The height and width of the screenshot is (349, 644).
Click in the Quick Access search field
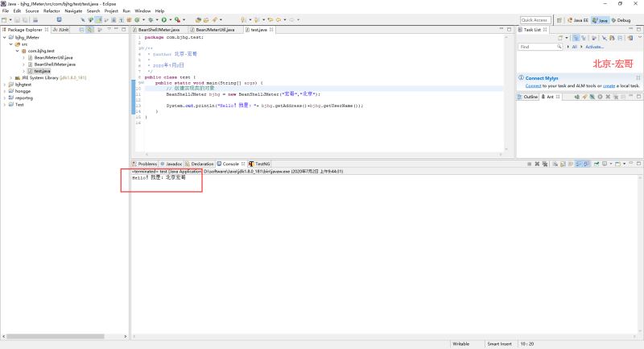(535, 19)
